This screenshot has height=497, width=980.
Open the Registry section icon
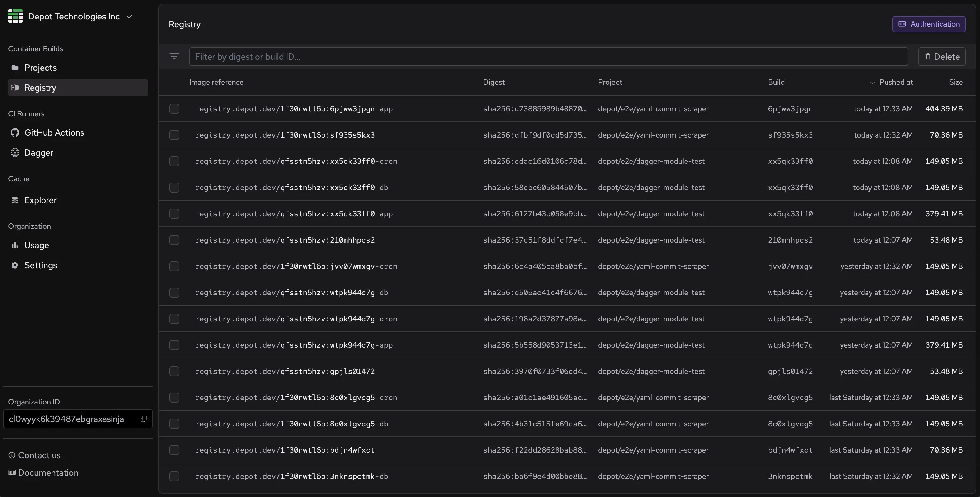click(15, 87)
